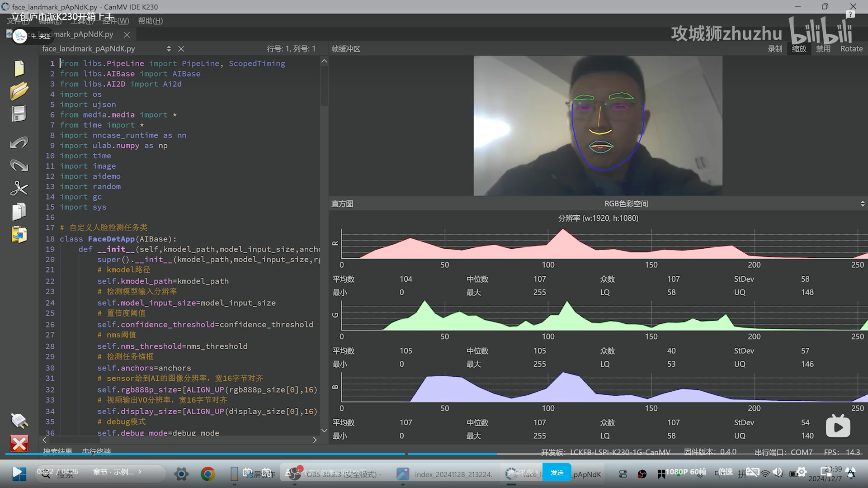Open Google Chrome from the taskbar
The image size is (868, 488).
point(208,474)
